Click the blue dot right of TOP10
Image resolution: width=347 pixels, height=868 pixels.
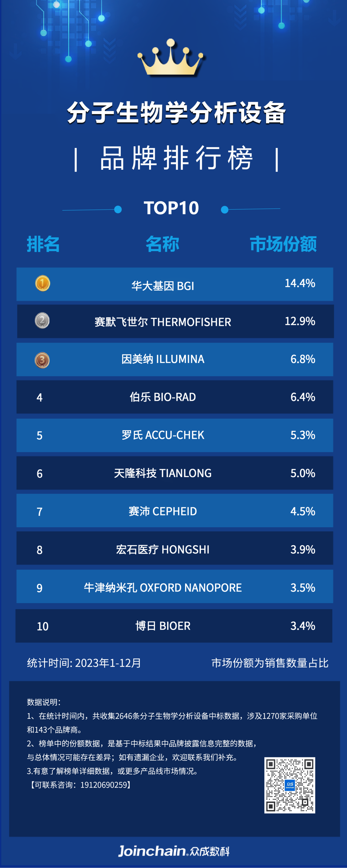pyautogui.click(x=225, y=210)
